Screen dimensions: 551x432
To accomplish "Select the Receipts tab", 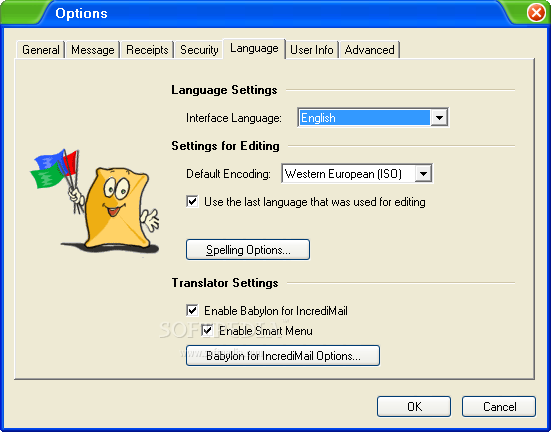I will (x=147, y=50).
